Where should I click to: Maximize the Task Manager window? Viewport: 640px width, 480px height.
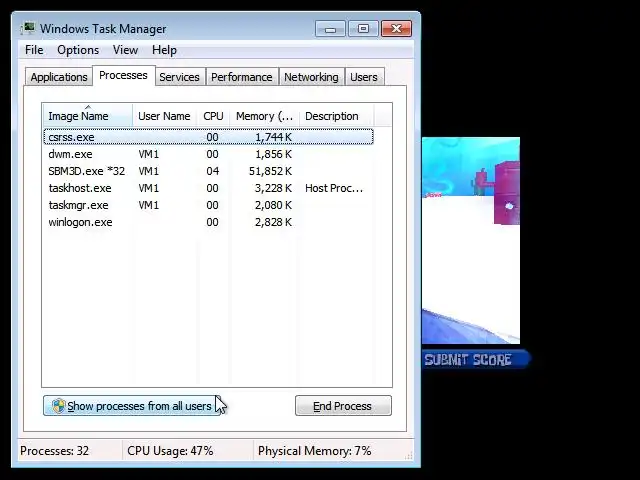click(363, 29)
